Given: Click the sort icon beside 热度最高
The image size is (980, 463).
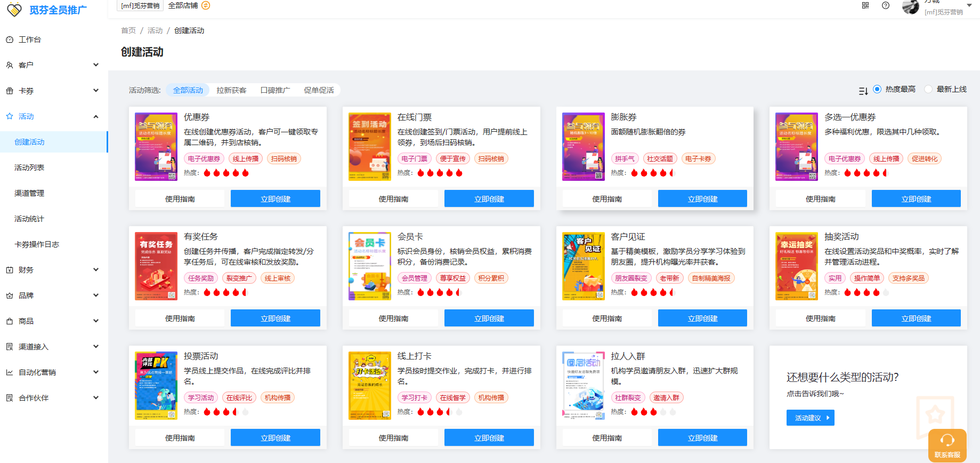Looking at the screenshot, I should click(863, 91).
